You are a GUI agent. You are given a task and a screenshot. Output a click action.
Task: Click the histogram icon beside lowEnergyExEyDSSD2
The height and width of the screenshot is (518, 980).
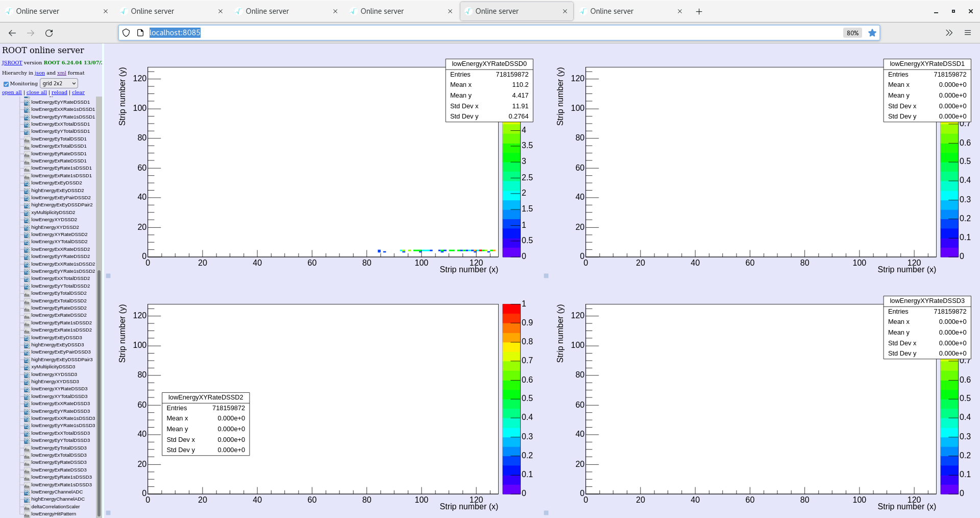(x=27, y=183)
